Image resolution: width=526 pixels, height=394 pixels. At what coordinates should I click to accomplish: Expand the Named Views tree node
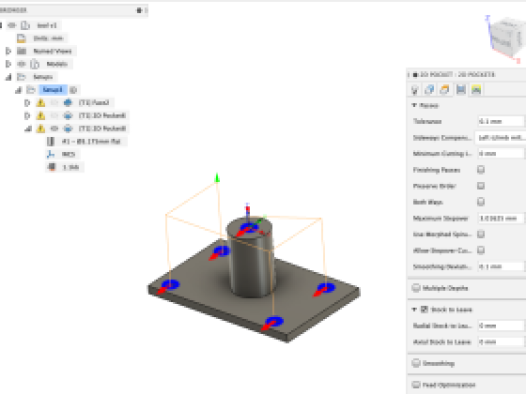[x=8, y=51]
